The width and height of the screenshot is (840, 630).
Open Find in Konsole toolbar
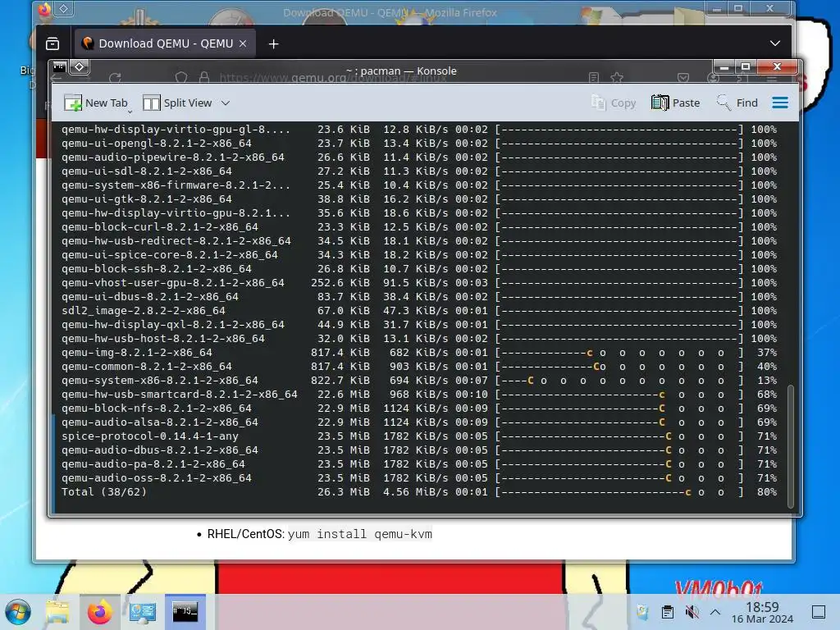click(737, 103)
